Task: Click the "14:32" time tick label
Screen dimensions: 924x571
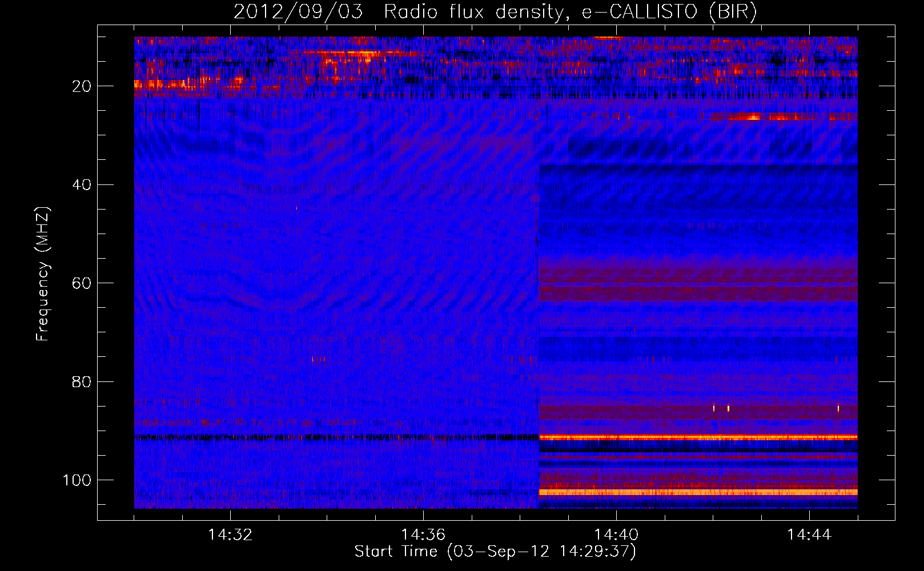Action: point(230,535)
